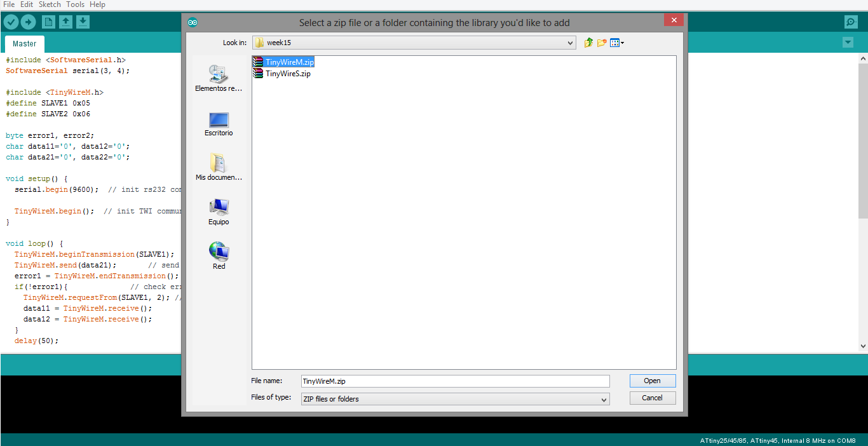
Task: Click the Open button
Action: 653,381
